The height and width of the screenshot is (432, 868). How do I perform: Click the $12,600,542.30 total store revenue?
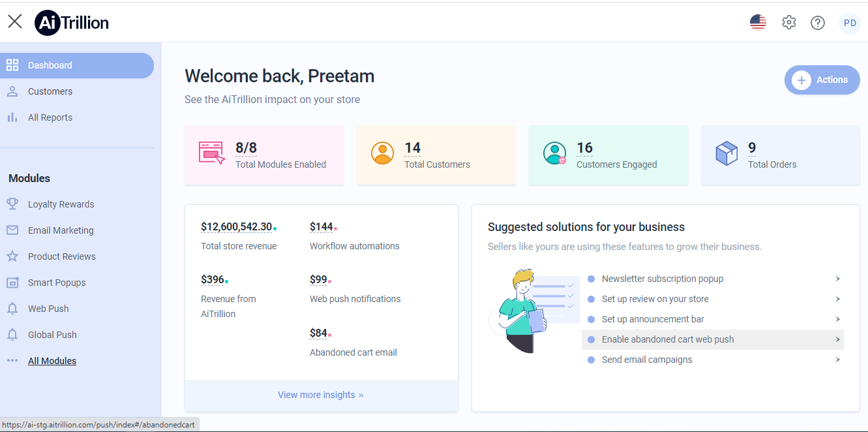(x=237, y=227)
